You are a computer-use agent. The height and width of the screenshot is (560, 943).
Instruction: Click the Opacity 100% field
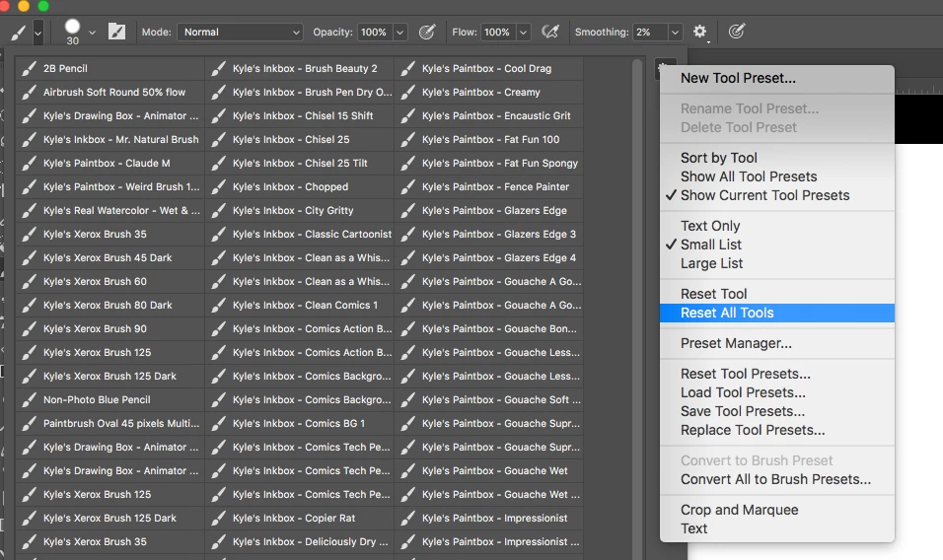click(x=374, y=32)
